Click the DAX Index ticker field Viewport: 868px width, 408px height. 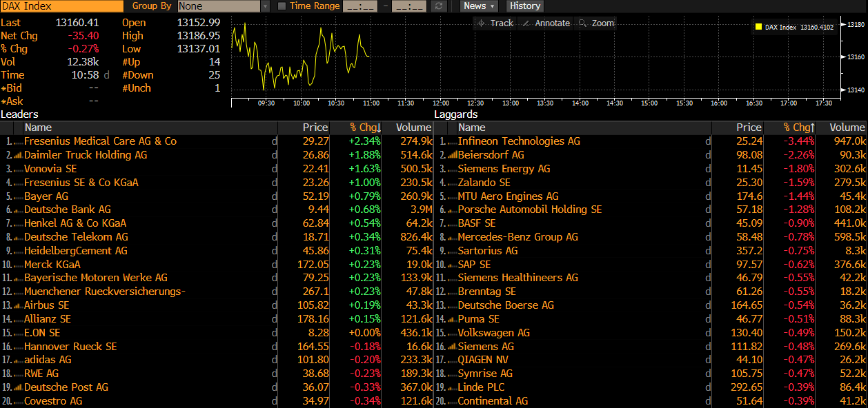(61, 6)
